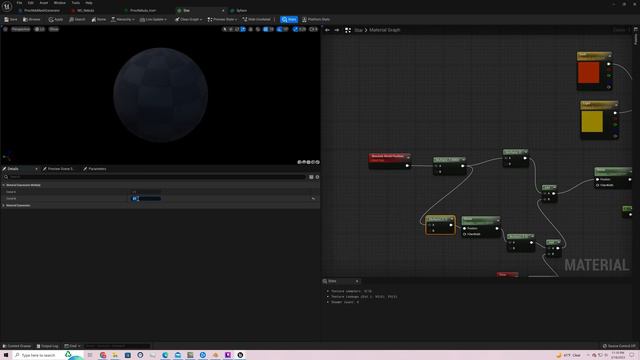
Task: Toggle Hide Unrelated nodes
Action: click(x=257, y=20)
